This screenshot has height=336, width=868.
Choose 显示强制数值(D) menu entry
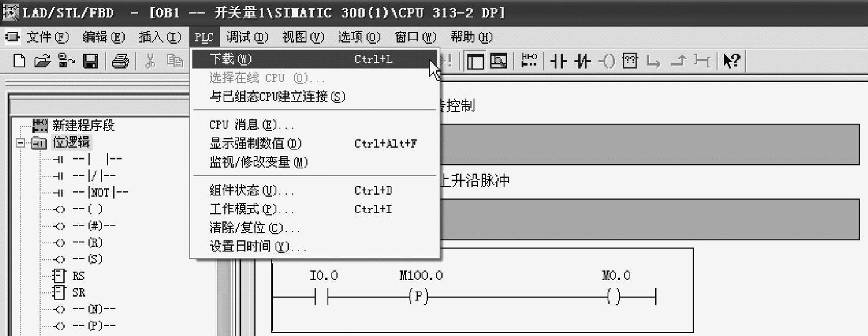pos(315,143)
